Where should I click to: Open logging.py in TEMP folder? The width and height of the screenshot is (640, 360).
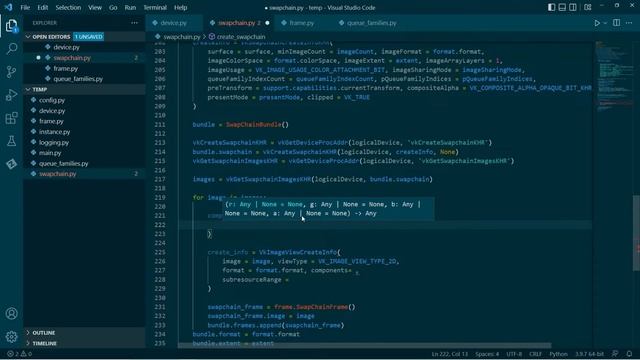pos(84,142)
